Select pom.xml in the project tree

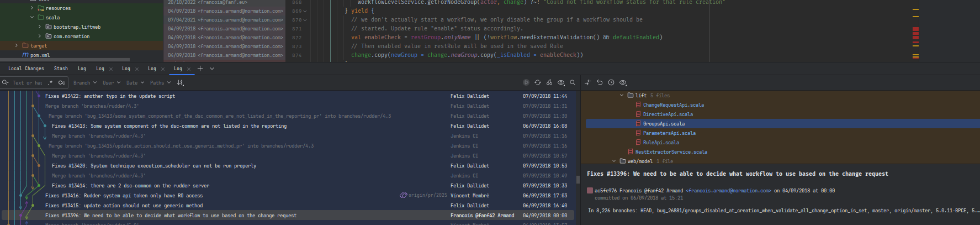coord(40,55)
